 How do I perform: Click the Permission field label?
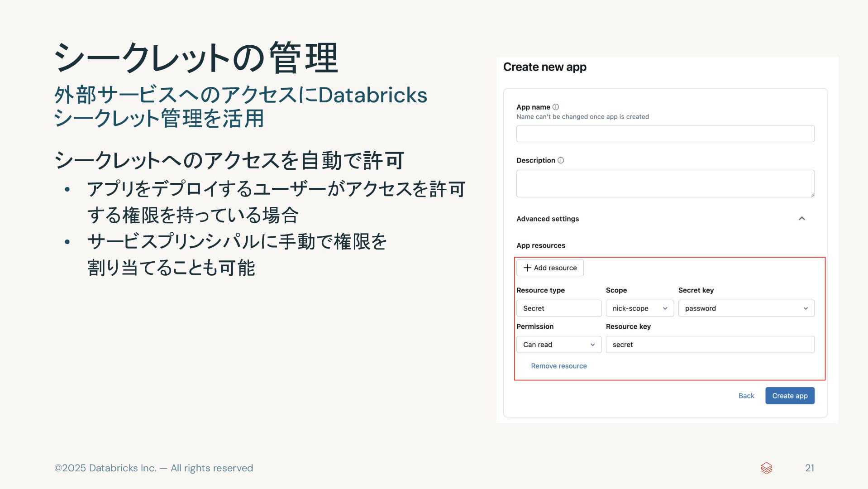click(x=535, y=326)
